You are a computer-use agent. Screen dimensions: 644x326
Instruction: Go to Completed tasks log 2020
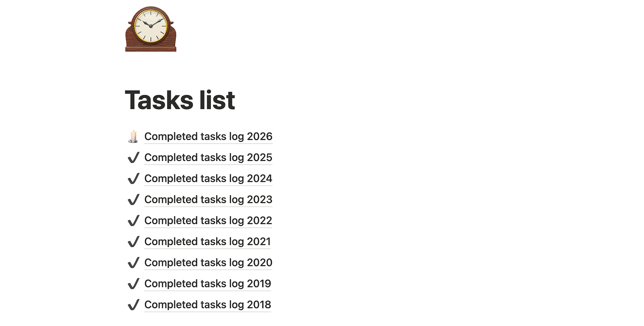(x=208, y=263)
